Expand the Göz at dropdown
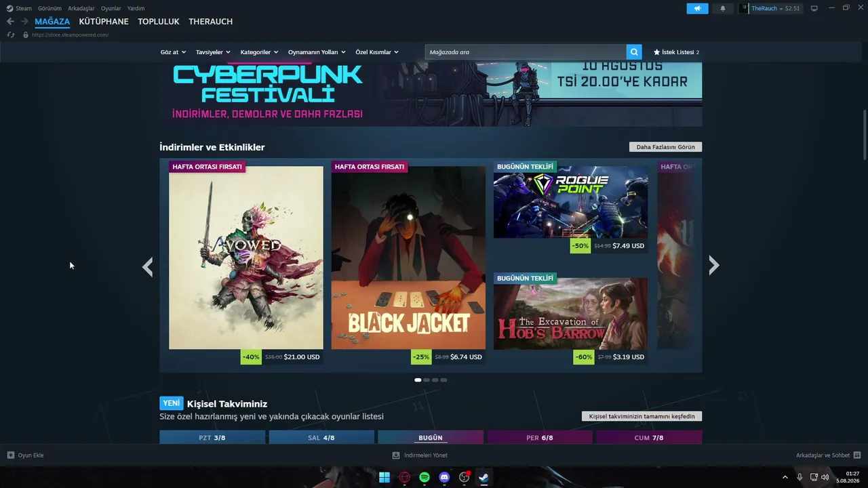The height and width of the screenshot is (488, 868). (x=173, y=52)
